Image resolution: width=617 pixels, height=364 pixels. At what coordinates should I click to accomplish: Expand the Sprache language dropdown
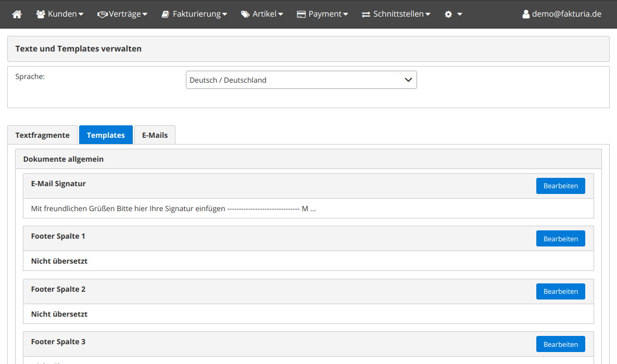tap(301, 80)
